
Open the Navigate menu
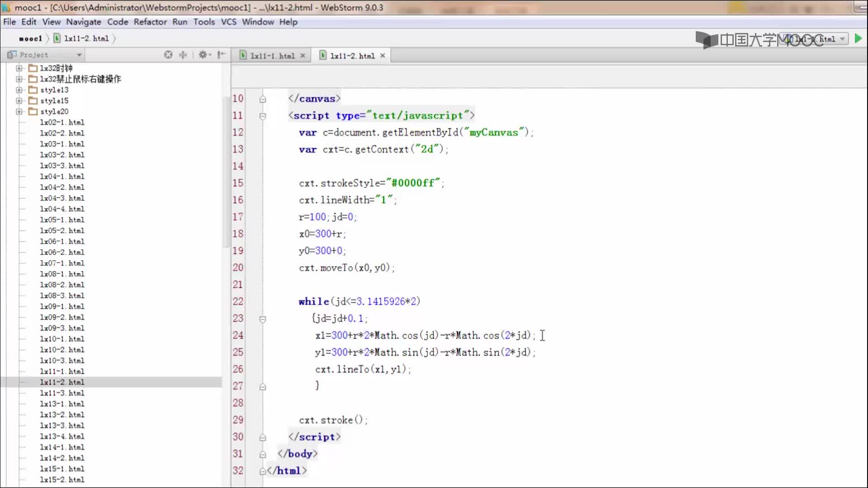(84, 22)
